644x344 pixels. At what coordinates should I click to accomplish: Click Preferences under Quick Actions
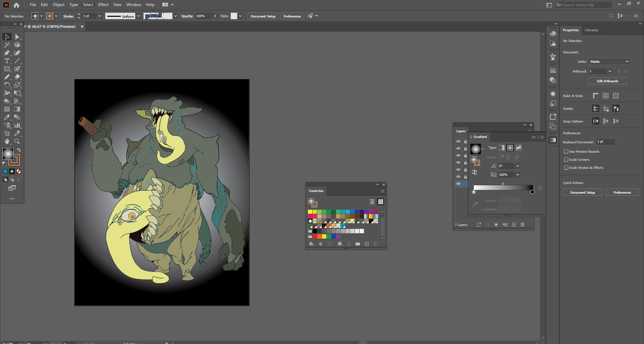click(x=622, y=192)
